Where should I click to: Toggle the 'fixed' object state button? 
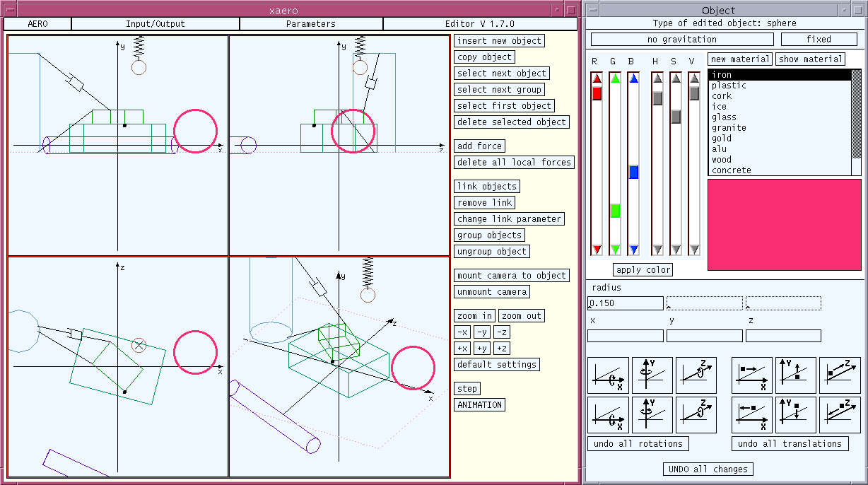(x=818, y=40)
